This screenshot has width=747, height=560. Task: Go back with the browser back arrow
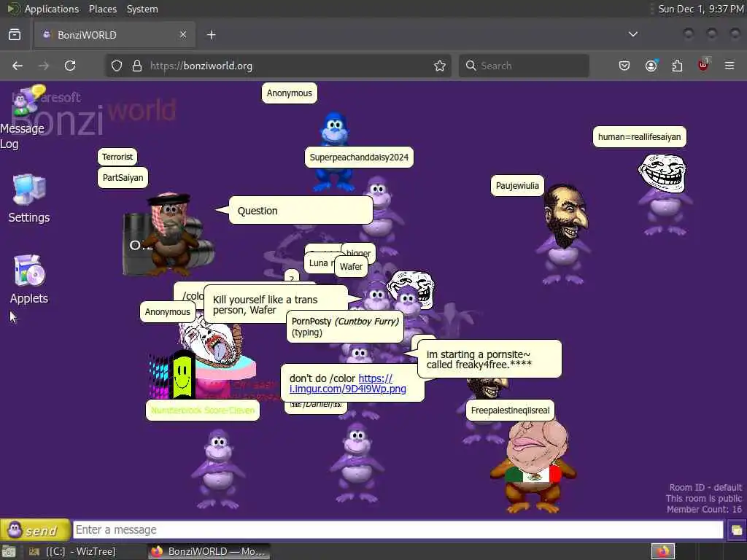[x=18, y=66]
